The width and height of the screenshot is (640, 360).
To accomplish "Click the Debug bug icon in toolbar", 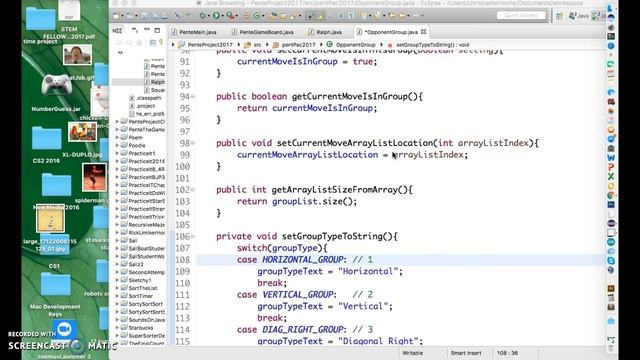I will tap(202, 16).
